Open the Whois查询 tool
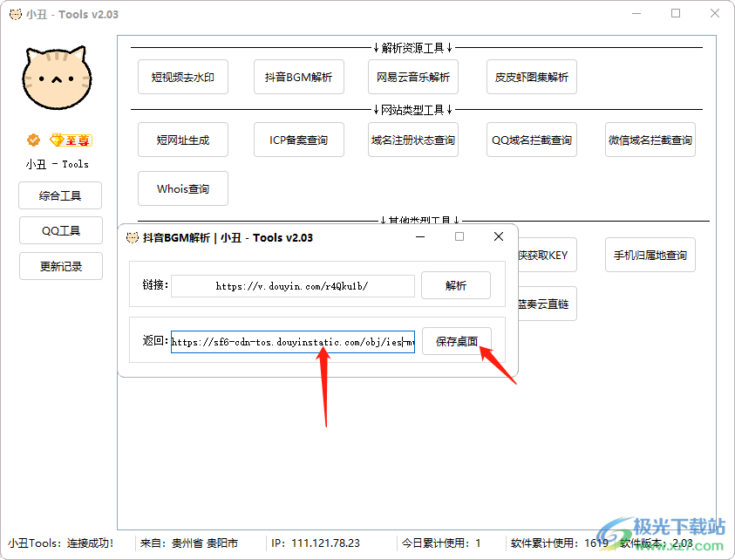The width and height of the screenshot is (735, 560). click(183, 188)
